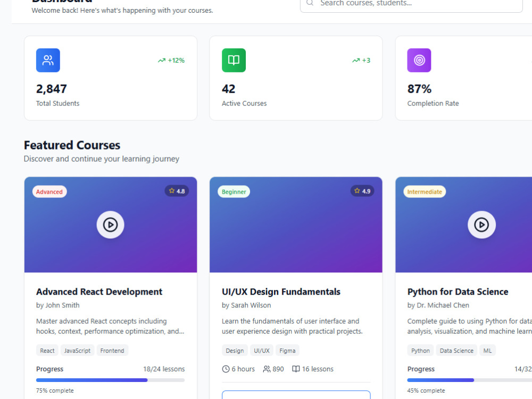Click the "Active Courses" card label
This screenshot has height=399, width=532.
pos(244,103)
